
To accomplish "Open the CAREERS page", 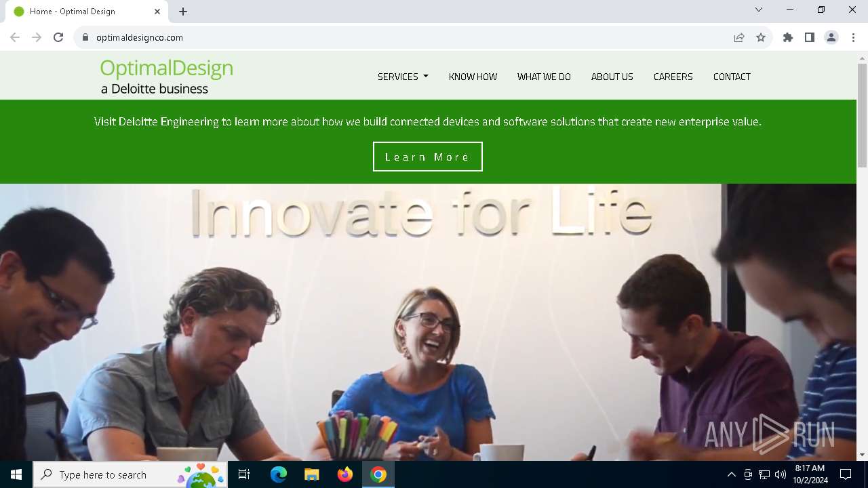I will coord(673,77).
